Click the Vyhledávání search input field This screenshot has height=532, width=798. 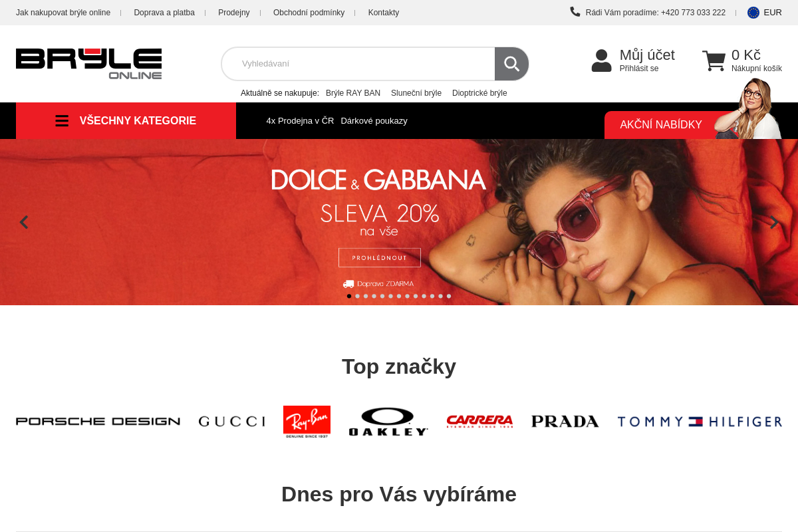(358, 64)
